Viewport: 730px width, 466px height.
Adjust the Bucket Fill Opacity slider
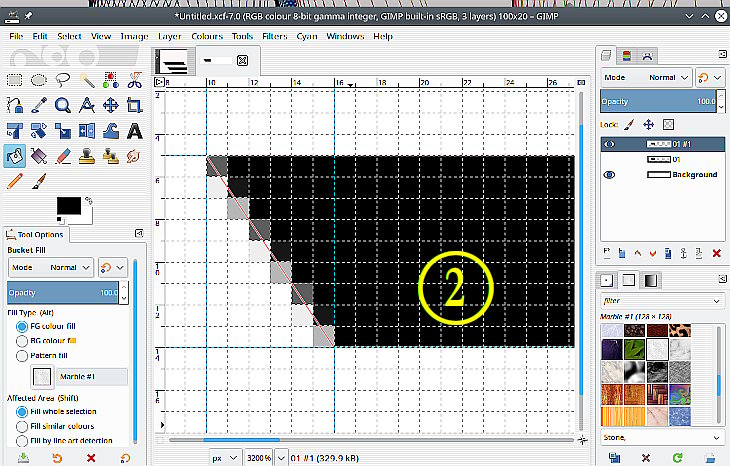click(x=63, y=292)
